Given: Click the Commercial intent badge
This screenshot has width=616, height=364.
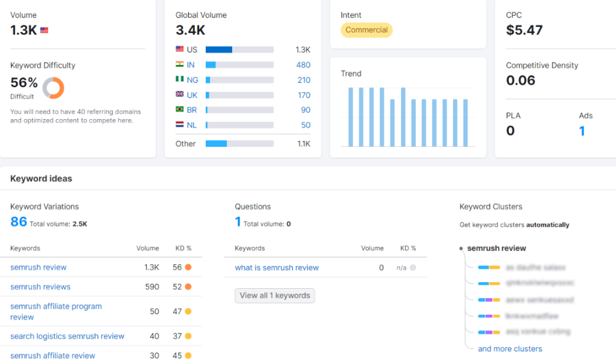Looking at the screenshot, I should pyautogui.click(x=366, y=29).
